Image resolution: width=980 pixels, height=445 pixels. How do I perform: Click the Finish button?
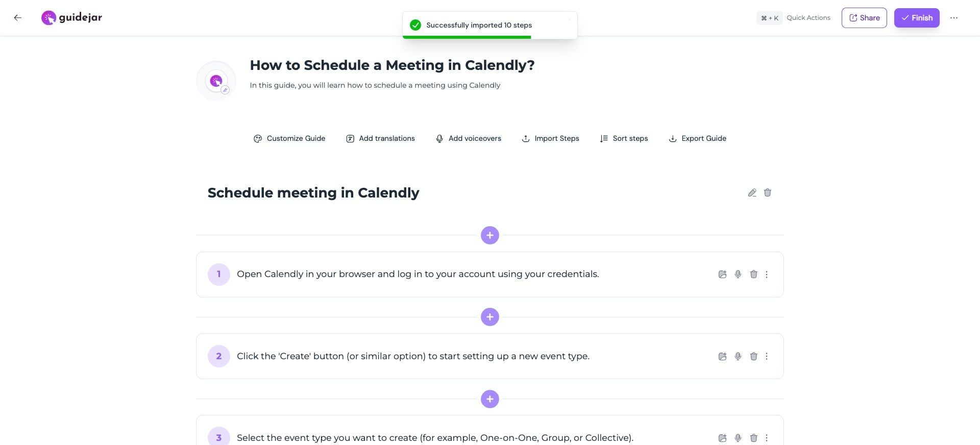tap(916, 17)
